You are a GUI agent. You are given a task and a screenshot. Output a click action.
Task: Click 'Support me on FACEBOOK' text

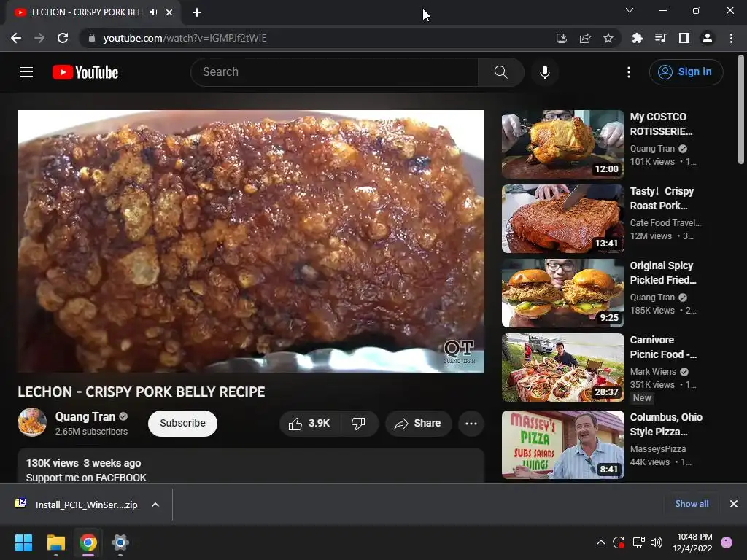tap(86, 478)
